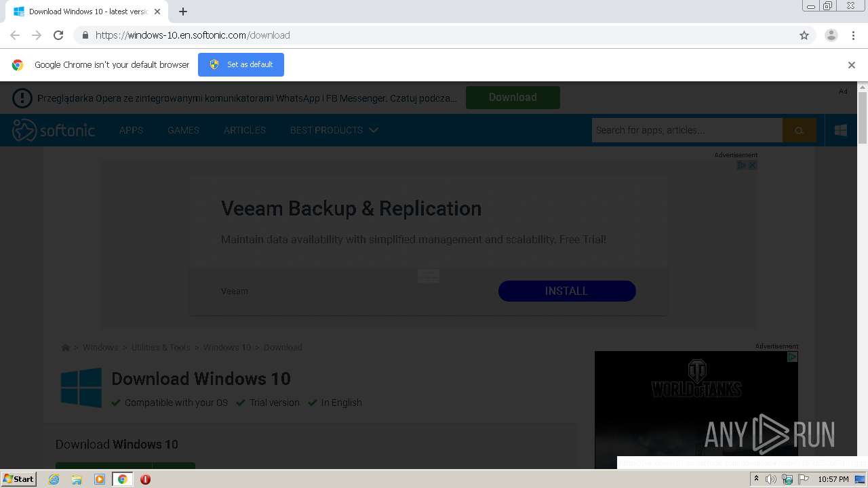Click the browser forward arrow
The height and width of the screenshot is (488, 868).
pyautogui.click(x=37, y=35)
